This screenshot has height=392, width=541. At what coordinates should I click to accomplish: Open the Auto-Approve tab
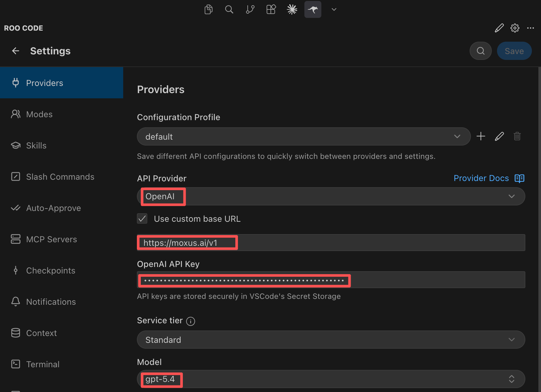click(x=62, y=208)
